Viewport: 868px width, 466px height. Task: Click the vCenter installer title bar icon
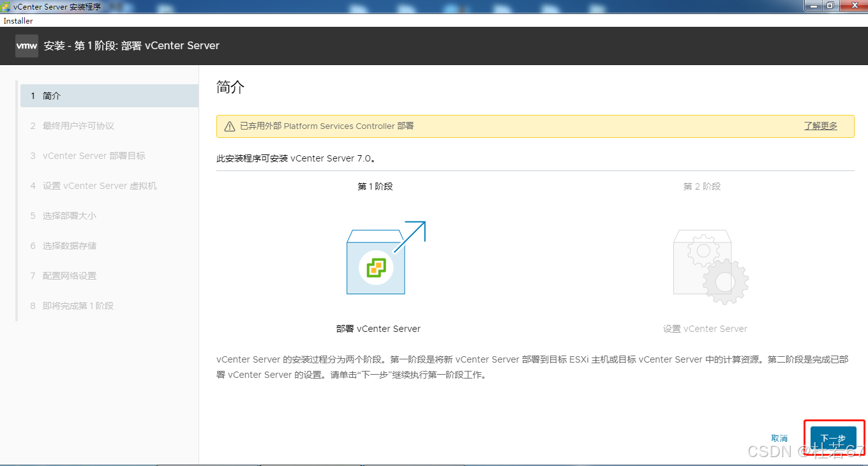click(6, 6)
